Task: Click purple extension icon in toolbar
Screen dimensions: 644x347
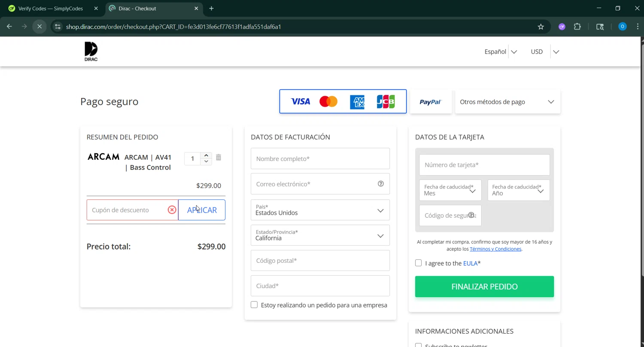Action: [562, 27]
